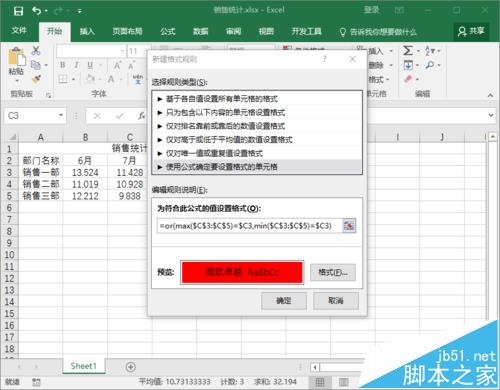Collapse the ribbon chevron
This screenshot has height=390, width=500.
pyautogui.click(x=490, y=95)
